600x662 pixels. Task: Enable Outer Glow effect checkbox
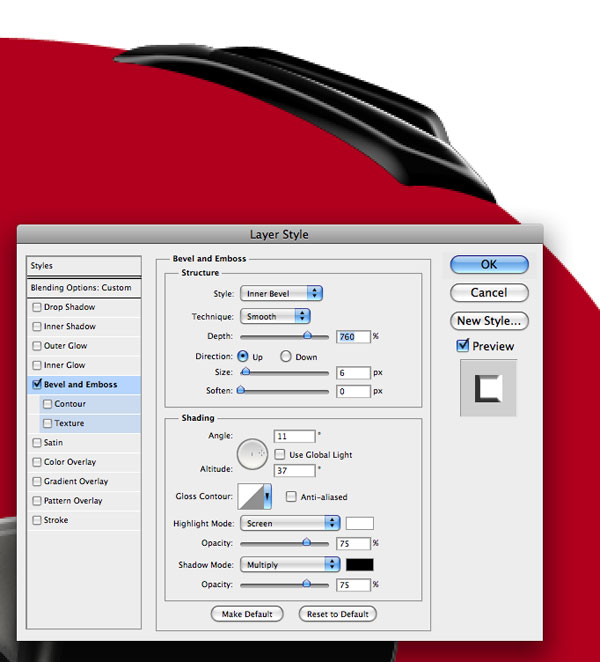tap(37, 346)
